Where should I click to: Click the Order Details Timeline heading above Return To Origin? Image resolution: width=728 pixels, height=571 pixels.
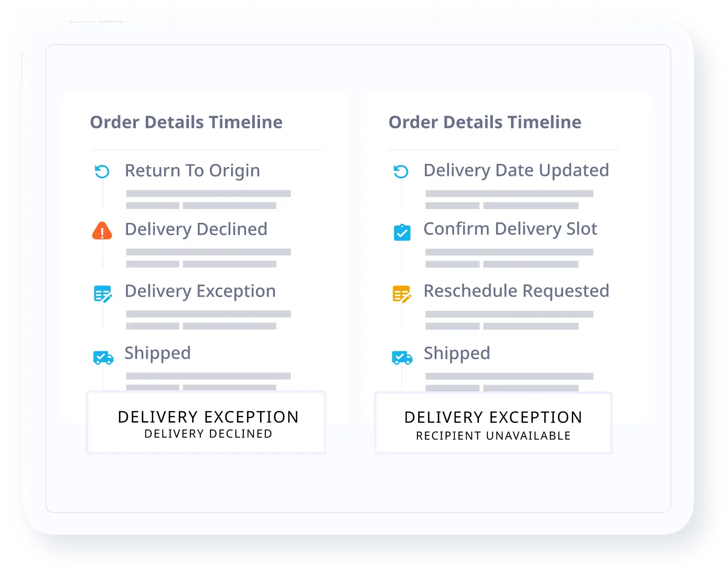click(x=186, y=122)
